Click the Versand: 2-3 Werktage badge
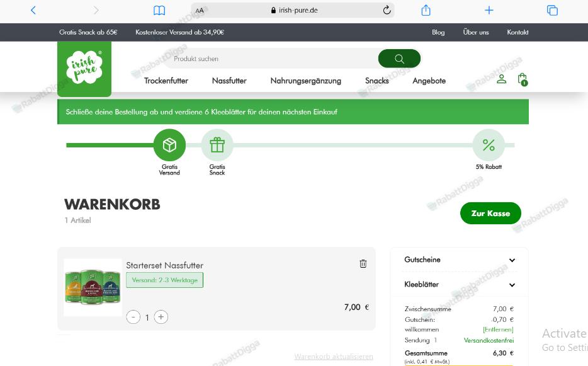Screen dimensions: 588x366 (x=164, y=280)
